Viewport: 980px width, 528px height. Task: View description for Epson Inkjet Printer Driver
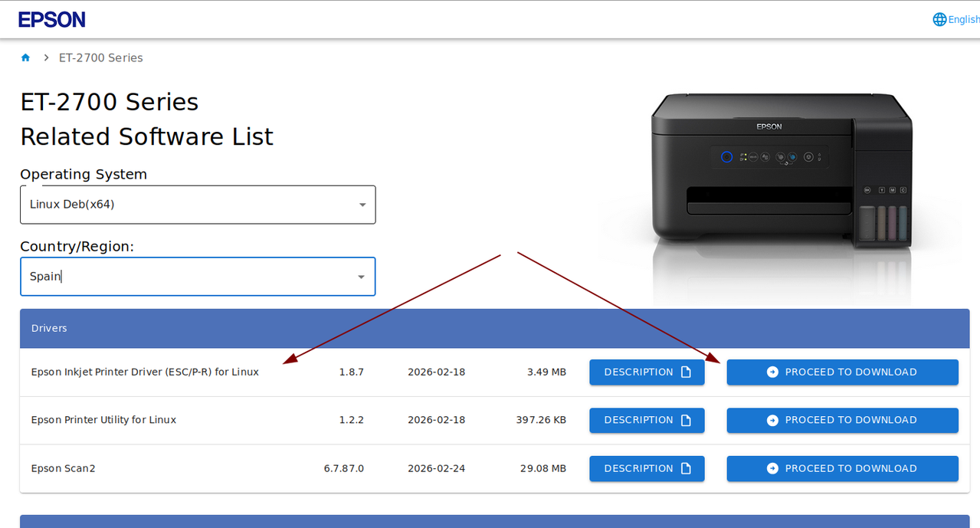pos(647,372)
